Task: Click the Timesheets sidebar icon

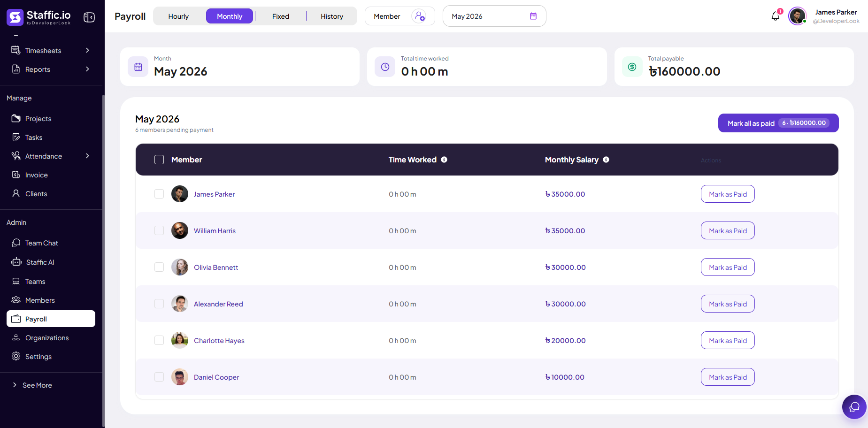Action: coord(16,50)
